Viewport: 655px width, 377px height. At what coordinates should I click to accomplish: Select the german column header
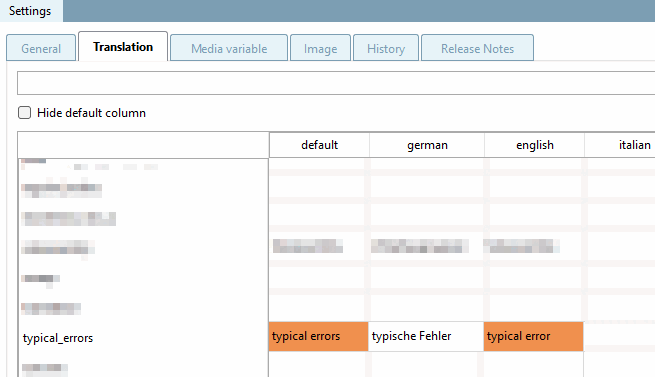click(x=427, y=145)
